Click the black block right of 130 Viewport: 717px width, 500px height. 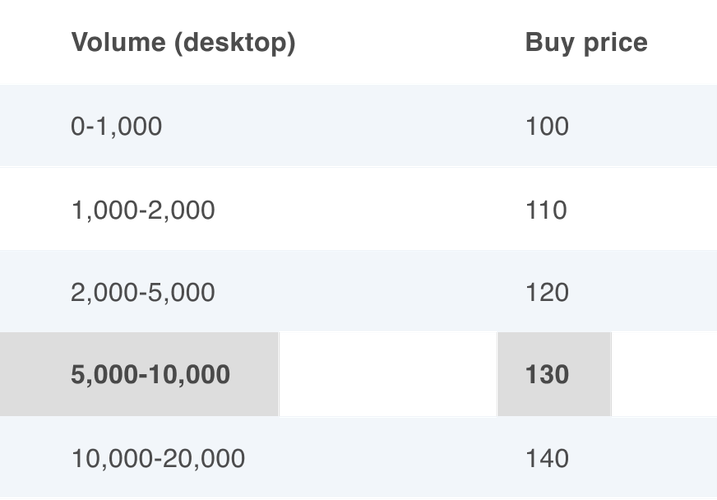(664, 375)
